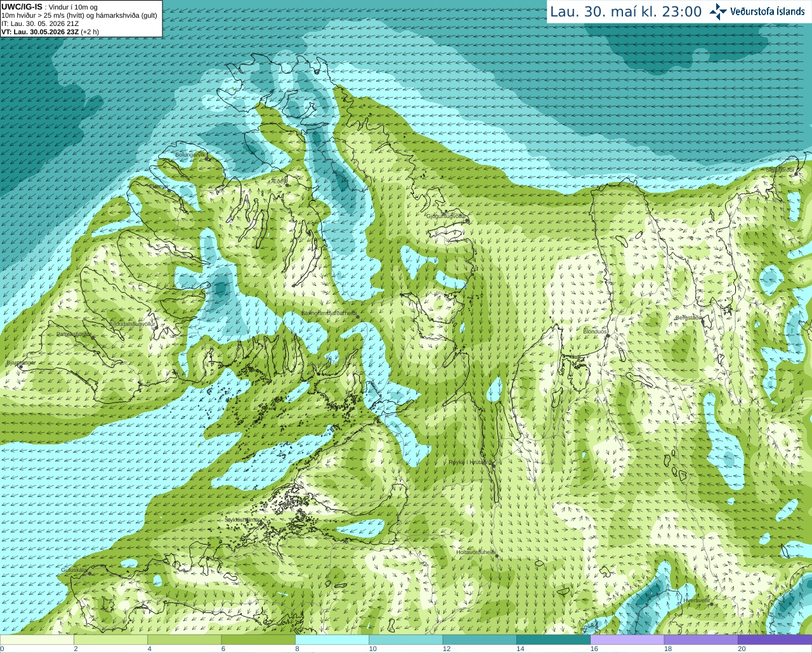812x653 pixels.
Task: Click the Gufuskálar station marker
Action: pyautogui.click(x=89, y=573)
